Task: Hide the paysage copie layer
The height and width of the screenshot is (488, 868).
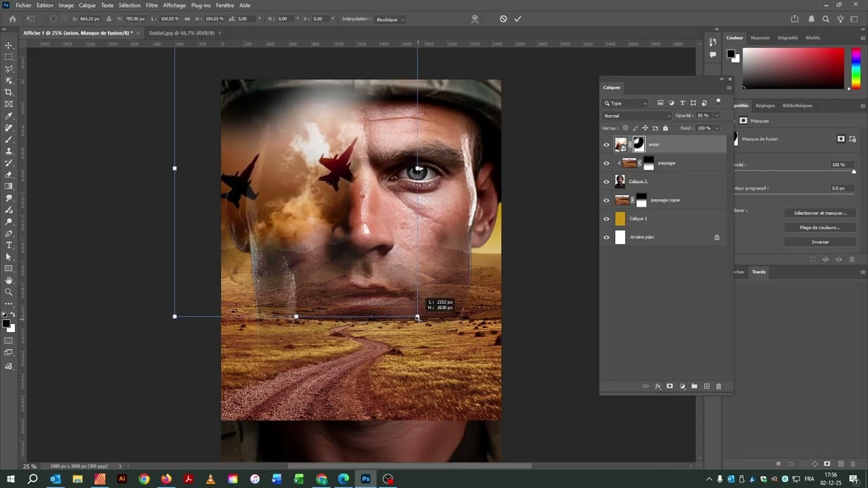Action: [x=606, y=200]
